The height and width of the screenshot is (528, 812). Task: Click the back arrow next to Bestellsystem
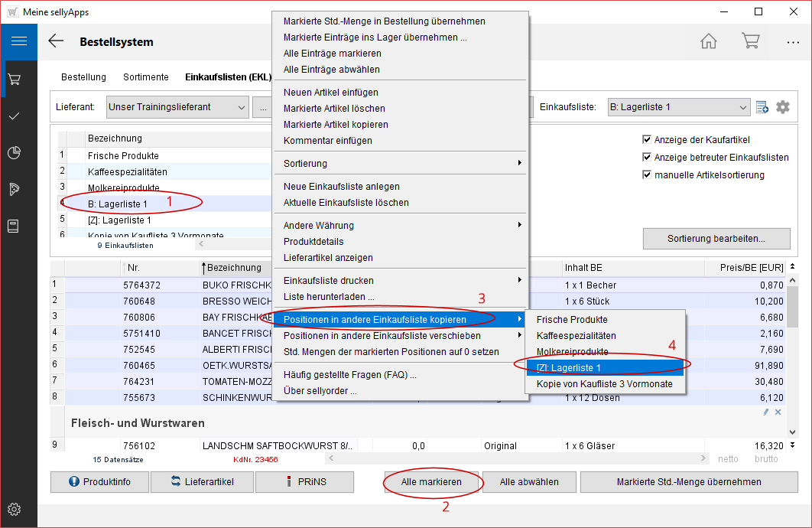56,41
